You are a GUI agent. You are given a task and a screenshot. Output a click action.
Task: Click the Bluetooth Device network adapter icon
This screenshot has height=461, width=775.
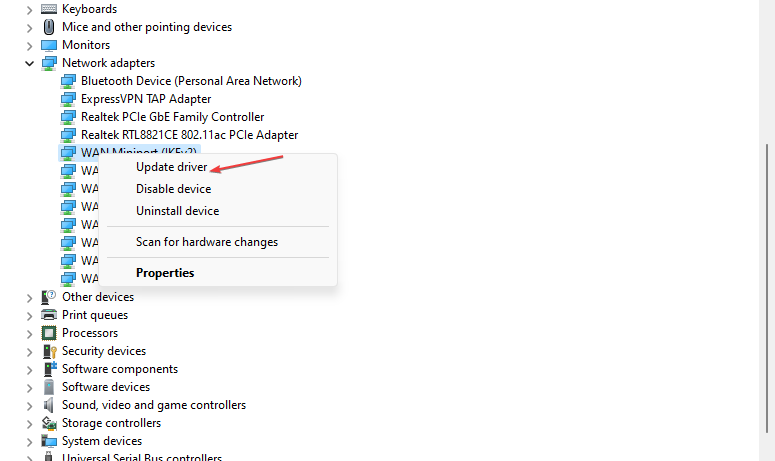coord(68,81)
